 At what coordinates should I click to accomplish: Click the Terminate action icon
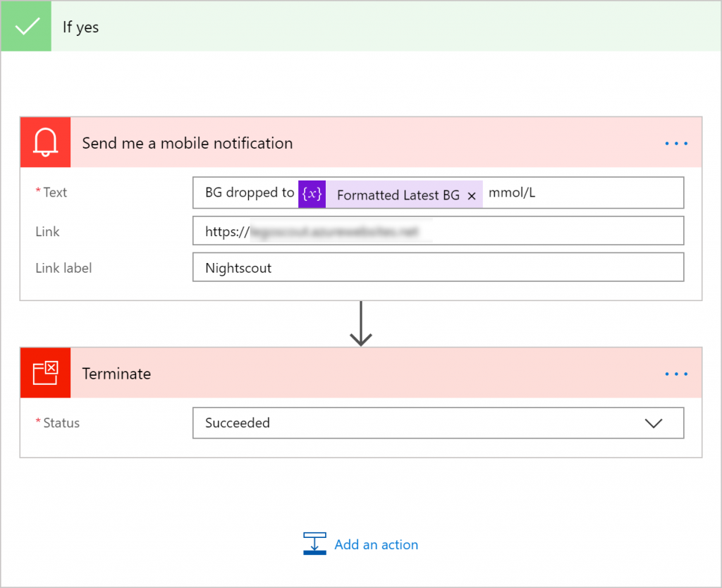(x=45, y=373)
